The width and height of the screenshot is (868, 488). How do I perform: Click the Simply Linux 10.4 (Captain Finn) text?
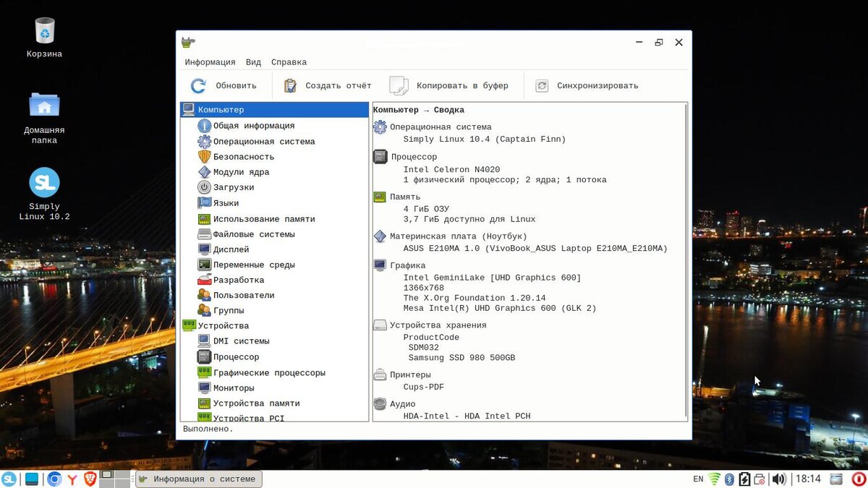485,139
